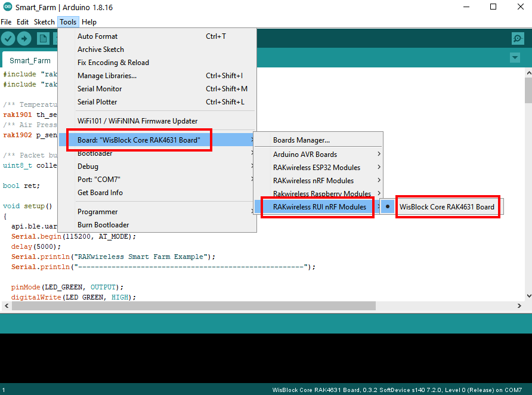Viewport: 532px width, 395px height.
Task: Click the digitalWrite(LED_GREEN, HIGH) line
Action: (73, 297)
